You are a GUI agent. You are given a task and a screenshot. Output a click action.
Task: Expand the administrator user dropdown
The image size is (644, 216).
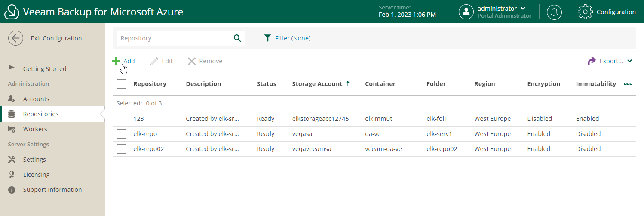523,9
